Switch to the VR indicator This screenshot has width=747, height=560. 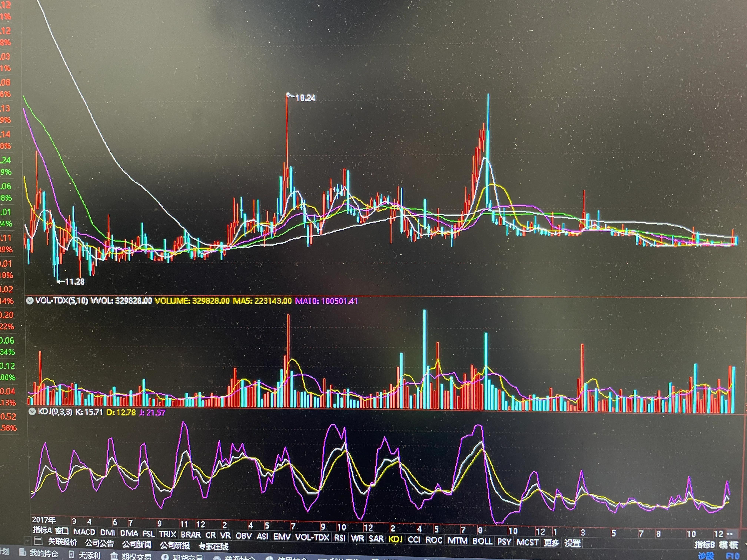[226, 535]
